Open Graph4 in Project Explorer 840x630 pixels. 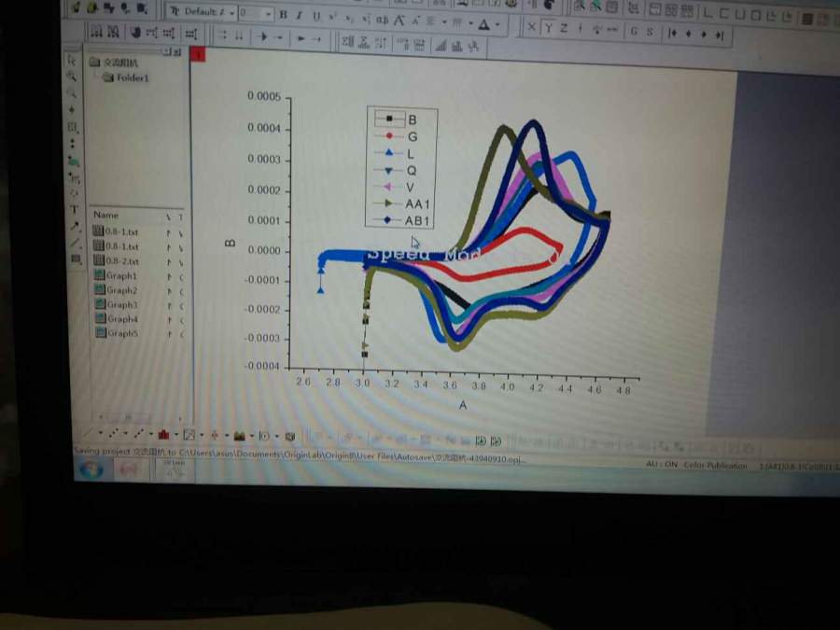[117, 319]
